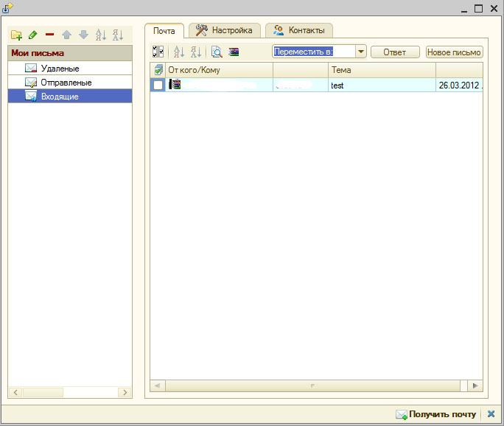Click attachment icon in test message row
Image resolution: width=504 pixels, height=426 pixels.
pyautogui.click(x=175, y=85)
